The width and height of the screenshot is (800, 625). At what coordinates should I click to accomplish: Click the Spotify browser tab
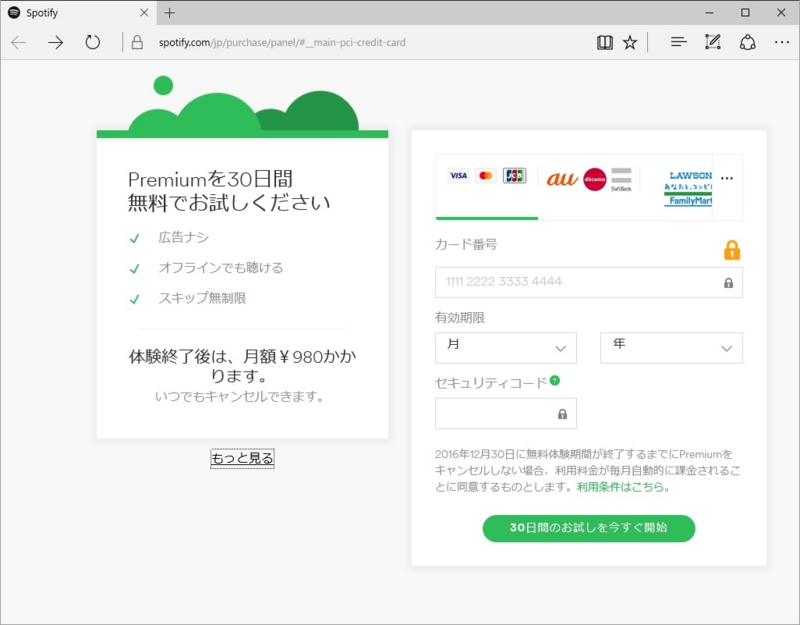[x=79, y=13]
